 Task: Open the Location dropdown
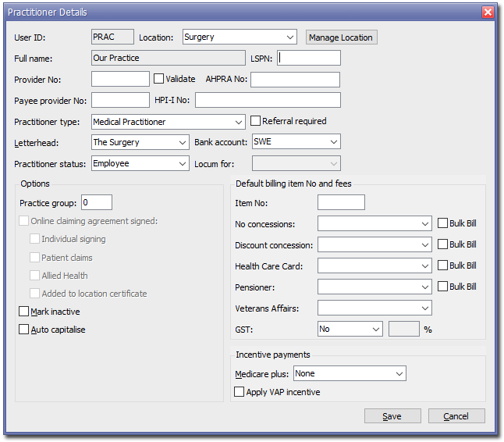click(x=240, y=37)
